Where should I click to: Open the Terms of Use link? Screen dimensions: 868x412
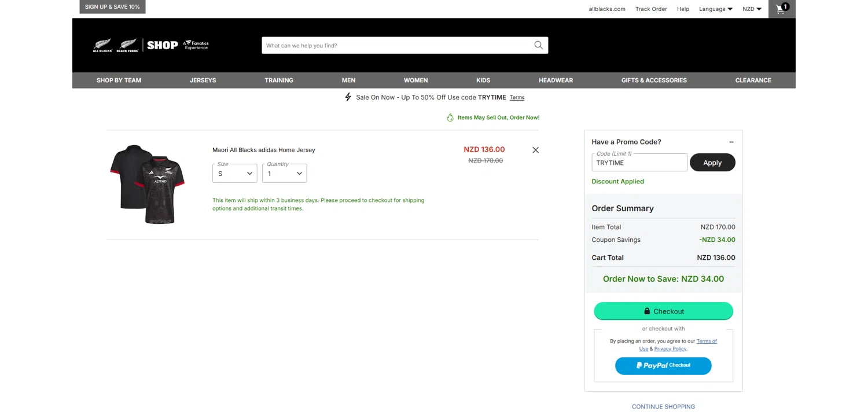click(x=707, y=341)
